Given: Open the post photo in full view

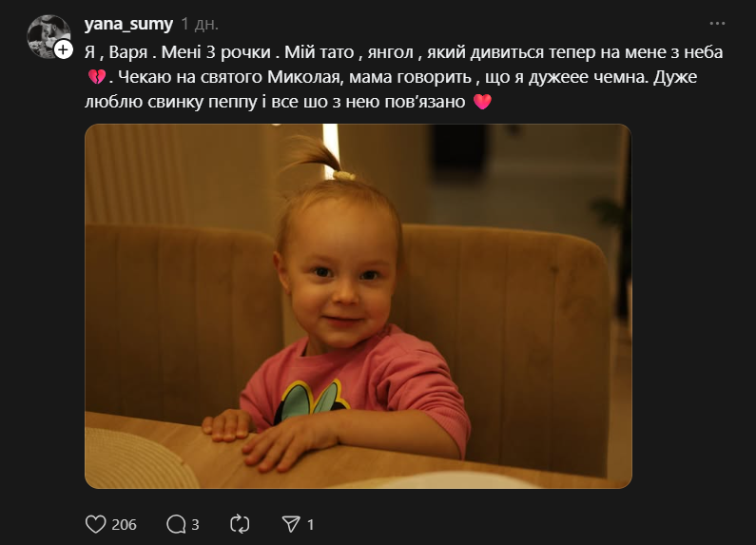Looking at the screenshot, I should coord(358,305).
